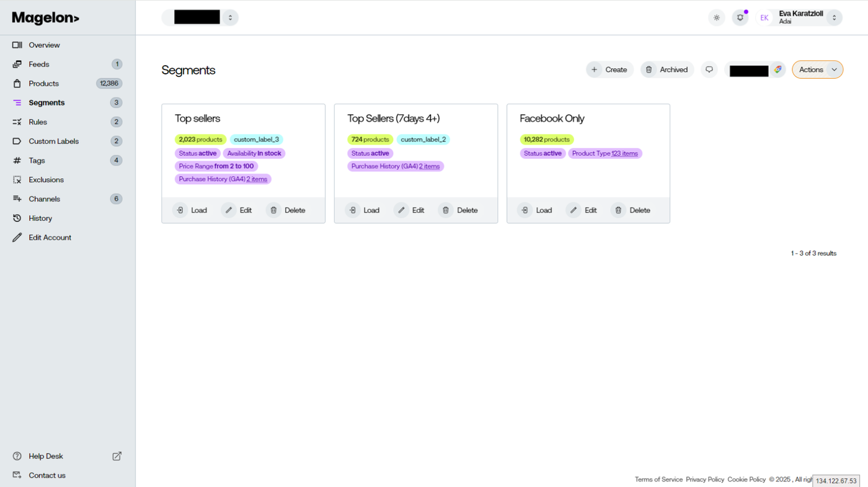868x487 pixels.
Task: Click the Help Desk external link icon
Action: pos(117,456)
